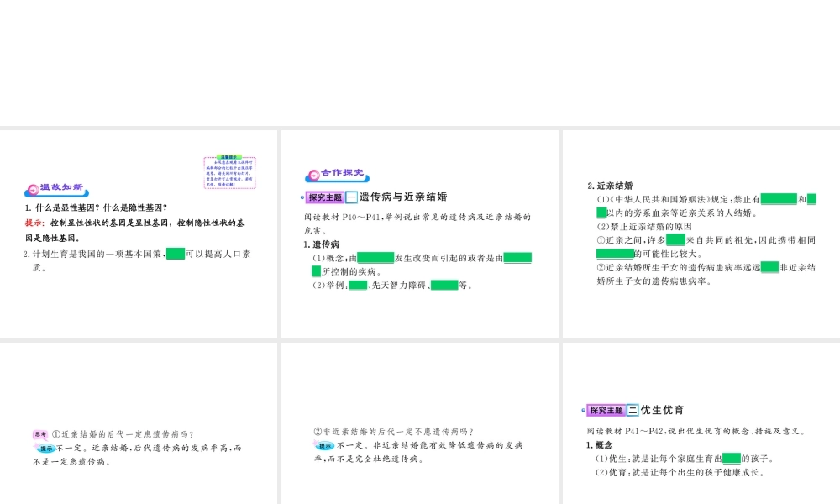Click heading 遗传病与近亲结婚
Viewport: 840px width, 504px height.
pos(403,197)
